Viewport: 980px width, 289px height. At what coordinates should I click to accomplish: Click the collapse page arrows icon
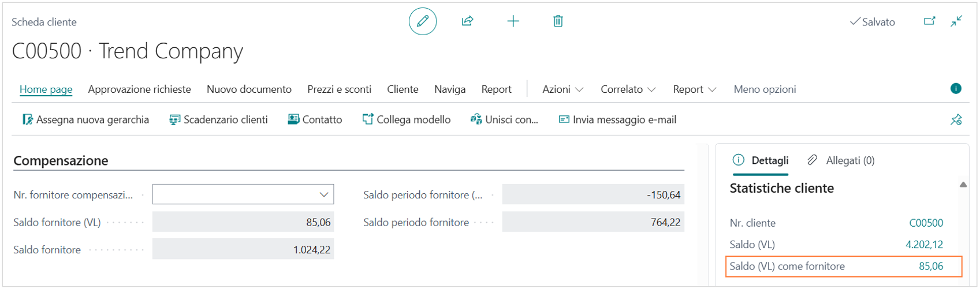tap(956, 21)
